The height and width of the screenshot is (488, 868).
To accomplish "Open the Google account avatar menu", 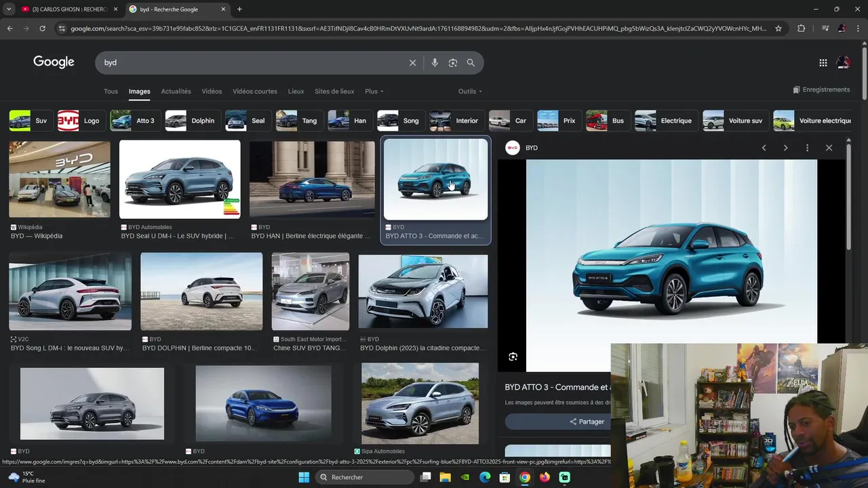I will pos(844,62).
